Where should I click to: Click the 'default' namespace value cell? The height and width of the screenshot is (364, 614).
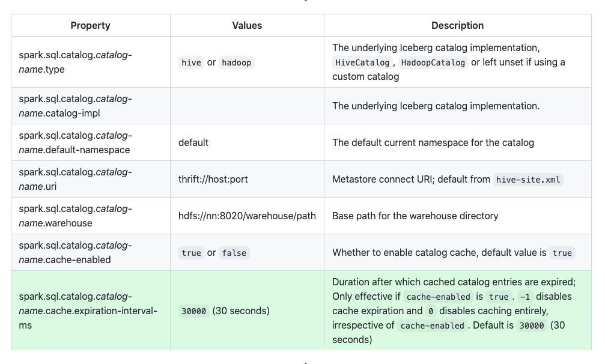[x=193, y=142]
